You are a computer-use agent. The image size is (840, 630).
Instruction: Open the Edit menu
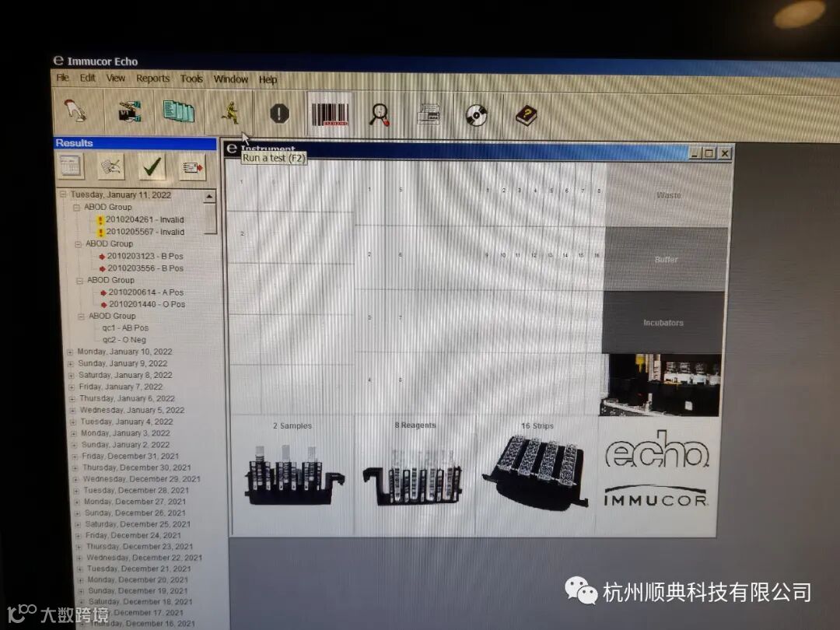tap(87, 78)
